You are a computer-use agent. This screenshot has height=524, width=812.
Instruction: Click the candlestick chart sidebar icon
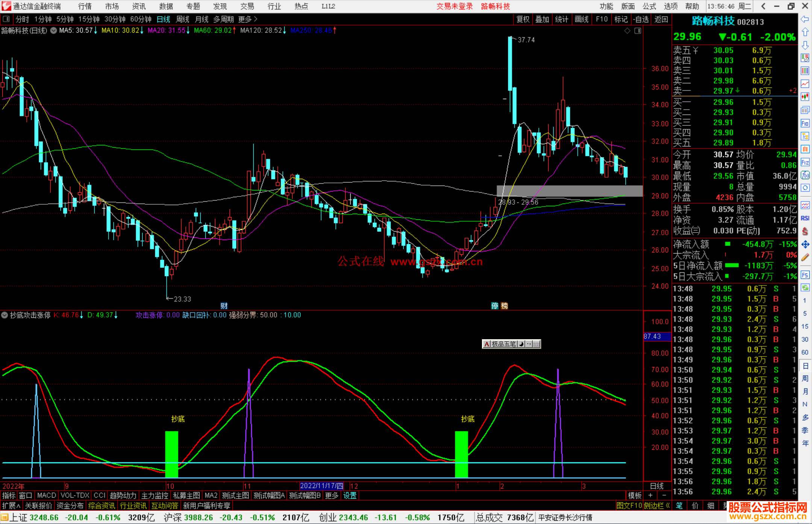tap(805, 97)
